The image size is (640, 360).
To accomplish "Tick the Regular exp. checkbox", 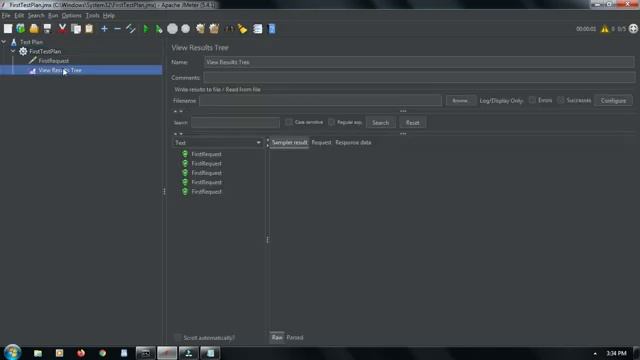I will pos(331,122).
